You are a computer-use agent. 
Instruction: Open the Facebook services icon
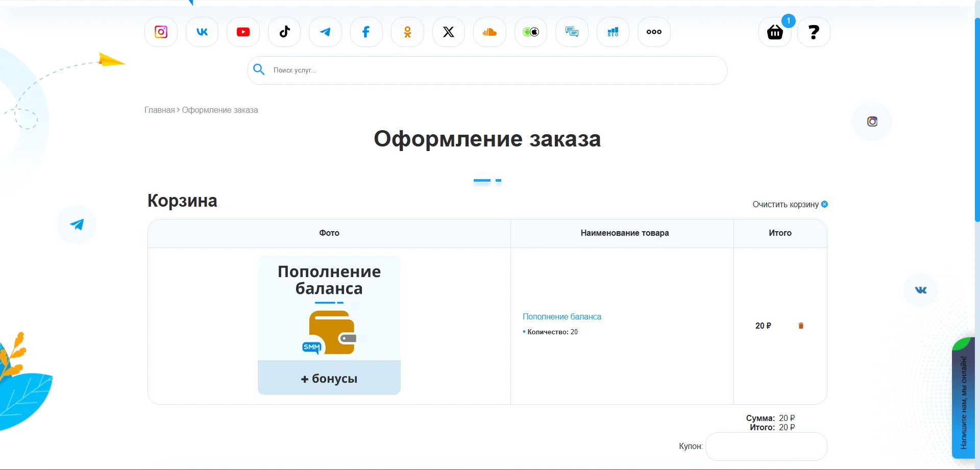(366, 32)
